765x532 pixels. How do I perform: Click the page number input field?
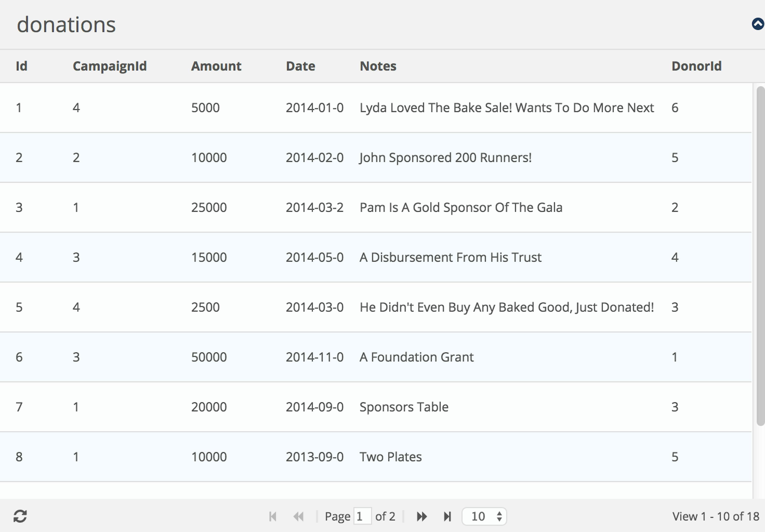click(363, 516)
